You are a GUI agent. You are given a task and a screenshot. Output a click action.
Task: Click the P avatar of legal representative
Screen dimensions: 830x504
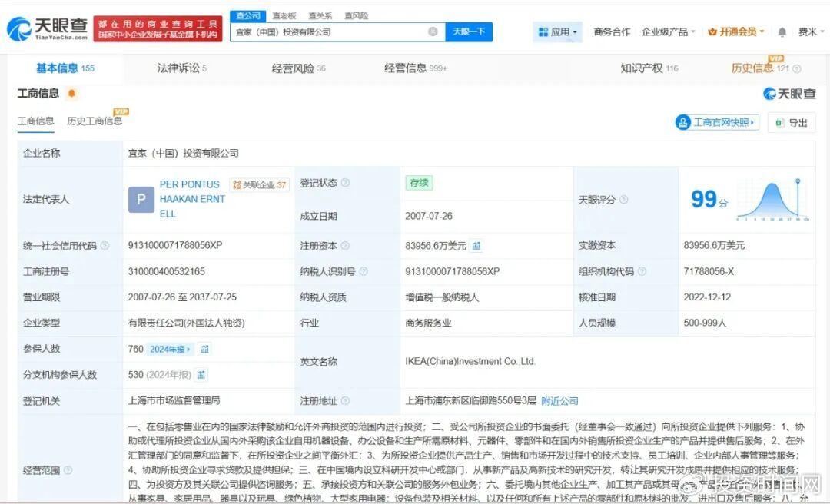tap(141, 200)
